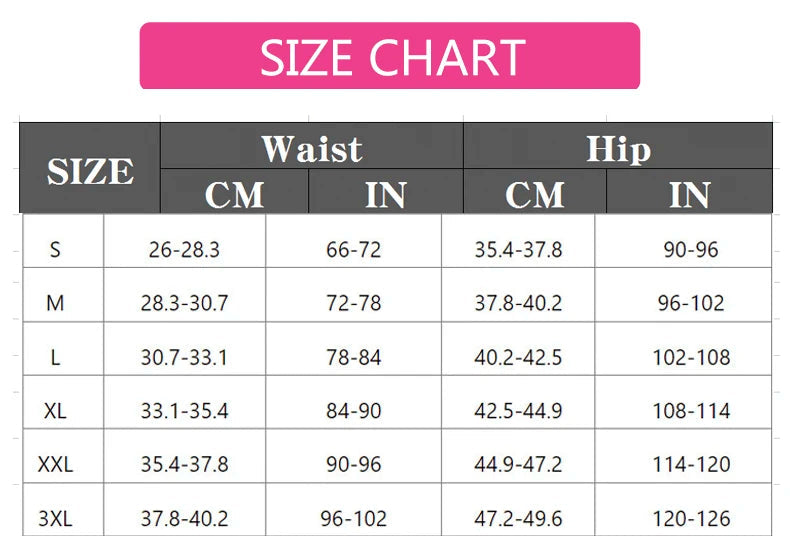This screenshot has height=536, width=790.
Task: Click the IN subheader under Waist
Action: 385,194
